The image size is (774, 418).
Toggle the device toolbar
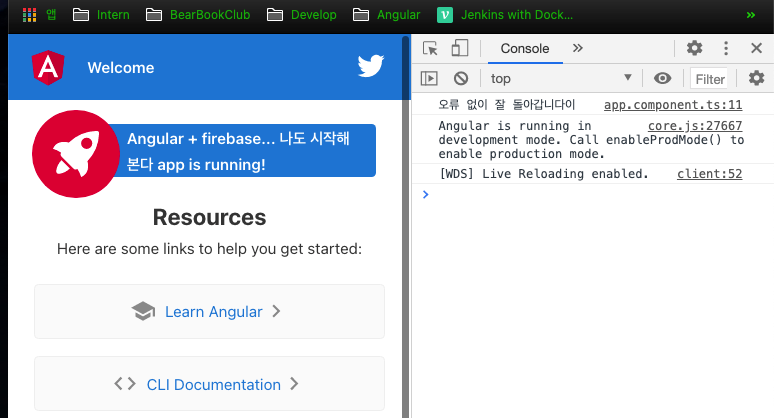(x=460, y=48)
